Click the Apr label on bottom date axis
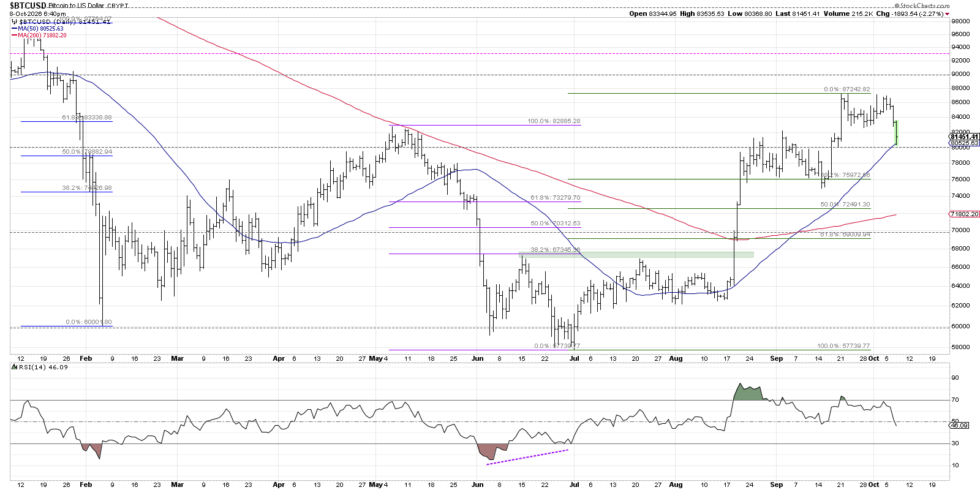The height and width of the screenshot is (490, 980). pyautogui.click(x=279, y=484)
